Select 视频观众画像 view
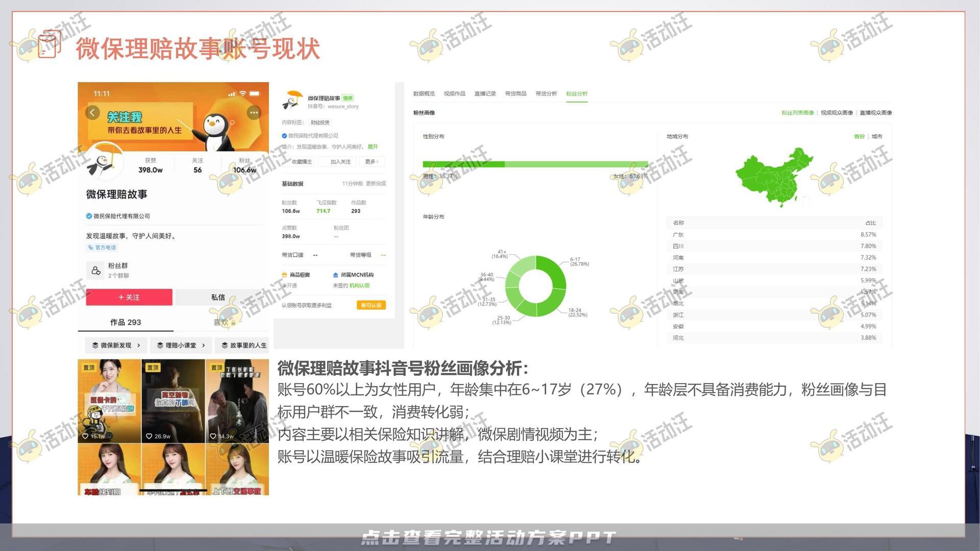This screenshot has width=980, height=551. 837,113
